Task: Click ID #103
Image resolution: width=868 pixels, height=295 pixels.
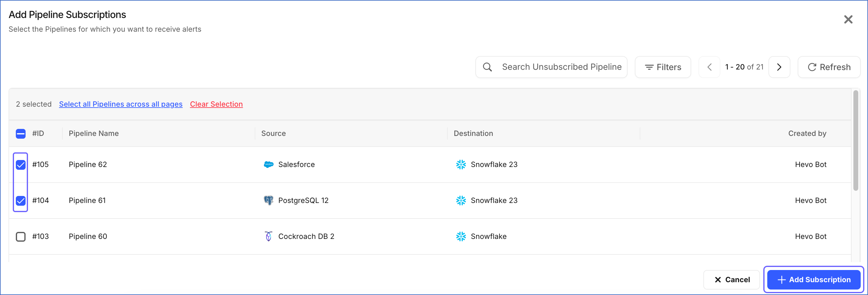Action: coord(40,236)
